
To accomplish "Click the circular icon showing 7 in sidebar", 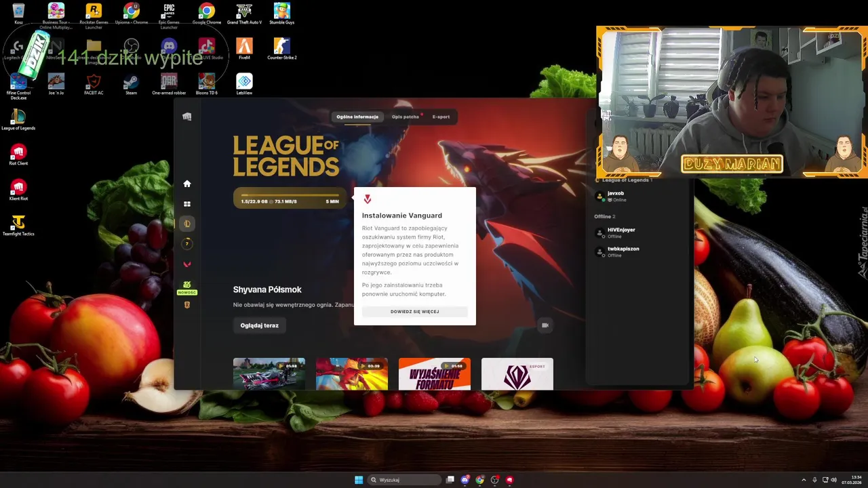I will click(187, 244).
